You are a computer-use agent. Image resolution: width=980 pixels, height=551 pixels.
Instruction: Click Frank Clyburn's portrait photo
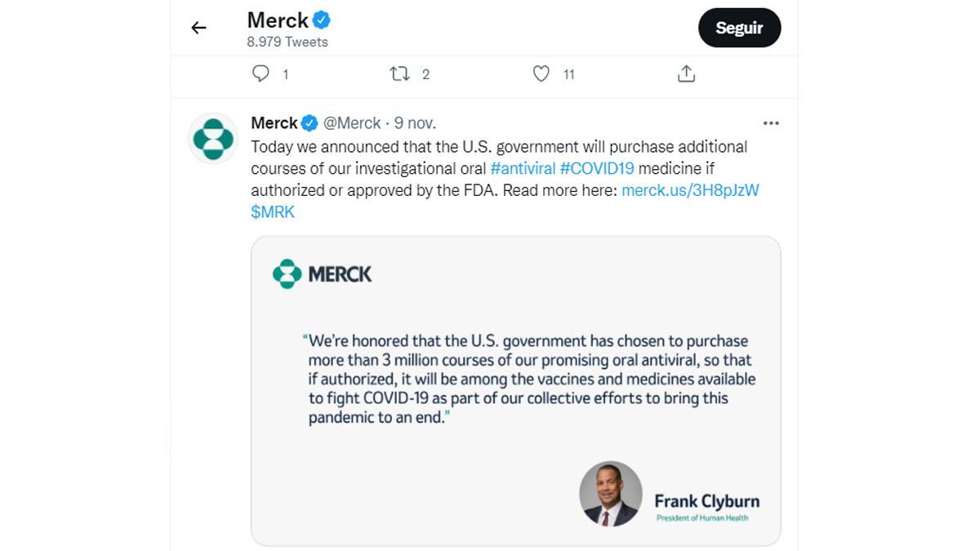[x=611, y=494]
